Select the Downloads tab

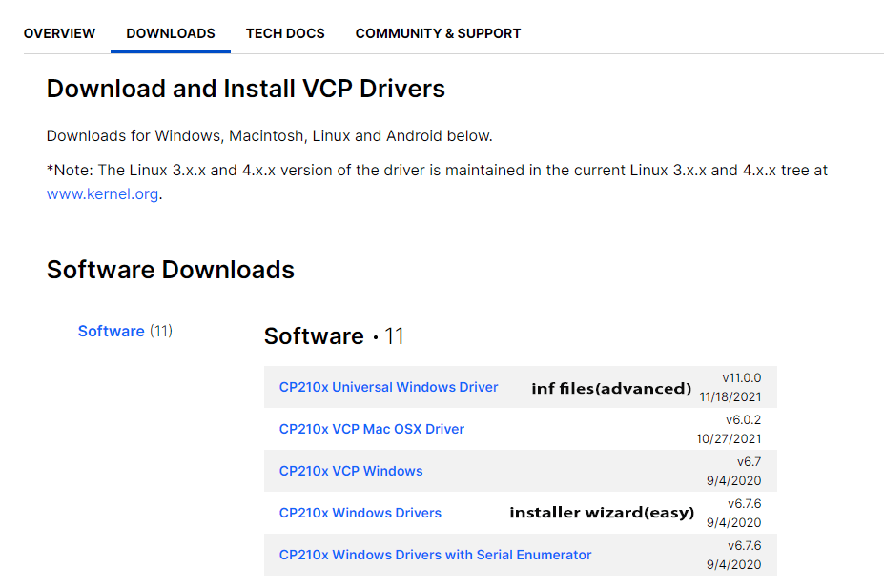pyautogui.click(x=171, y=33)
